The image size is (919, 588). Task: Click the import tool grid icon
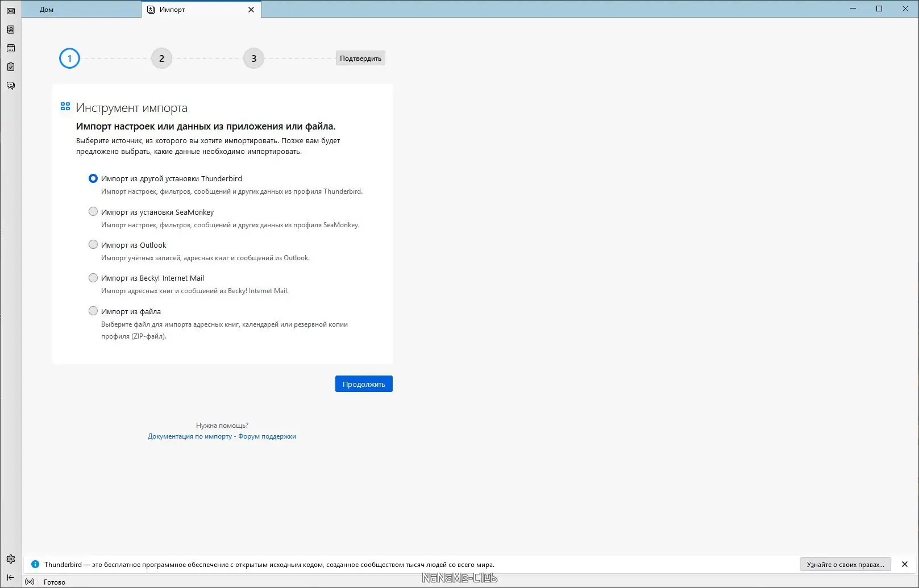click(65, 106)
